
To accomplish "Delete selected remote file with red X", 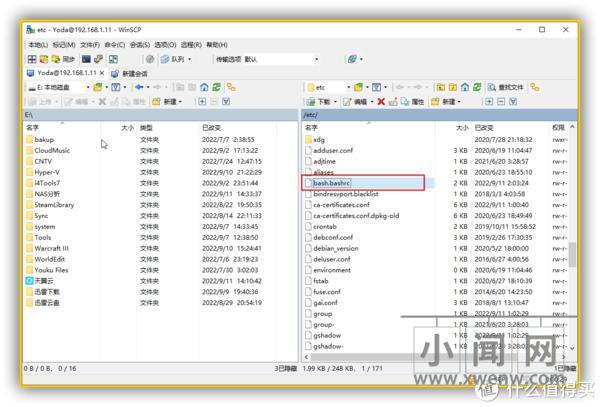I will click(x=381, y=101).
